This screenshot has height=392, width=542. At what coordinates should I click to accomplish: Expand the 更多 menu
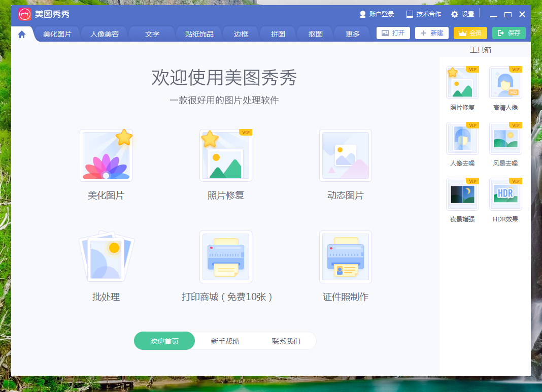click(352, 34)
